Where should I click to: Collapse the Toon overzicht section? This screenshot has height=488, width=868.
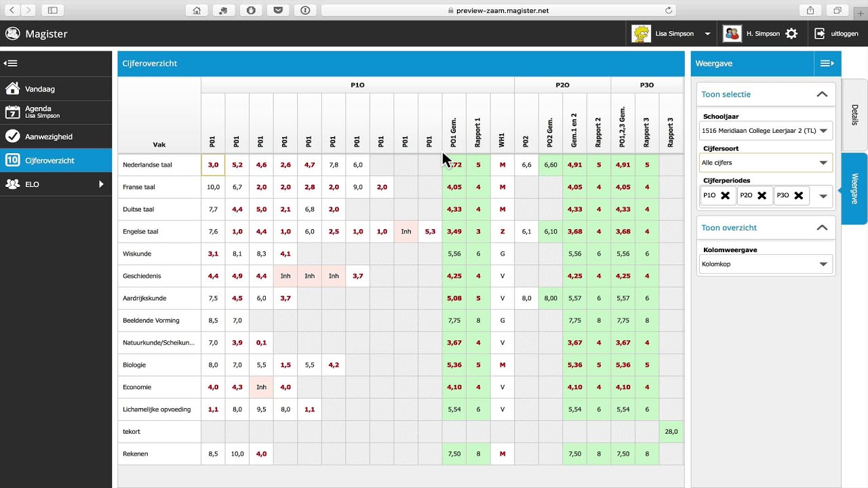click(x=822, y=228)
